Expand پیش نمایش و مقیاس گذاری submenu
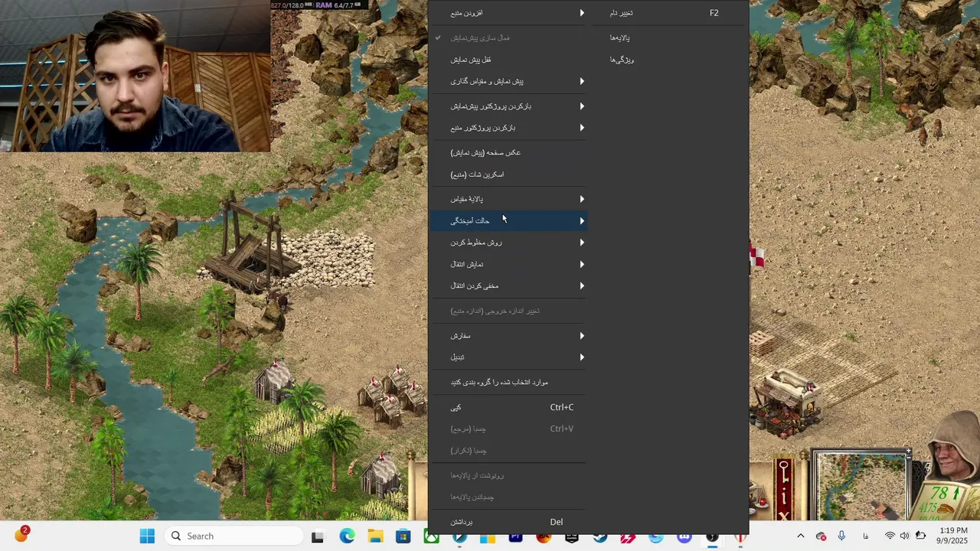The height and width of the screenshot is (551, 980). coord(509,81)
